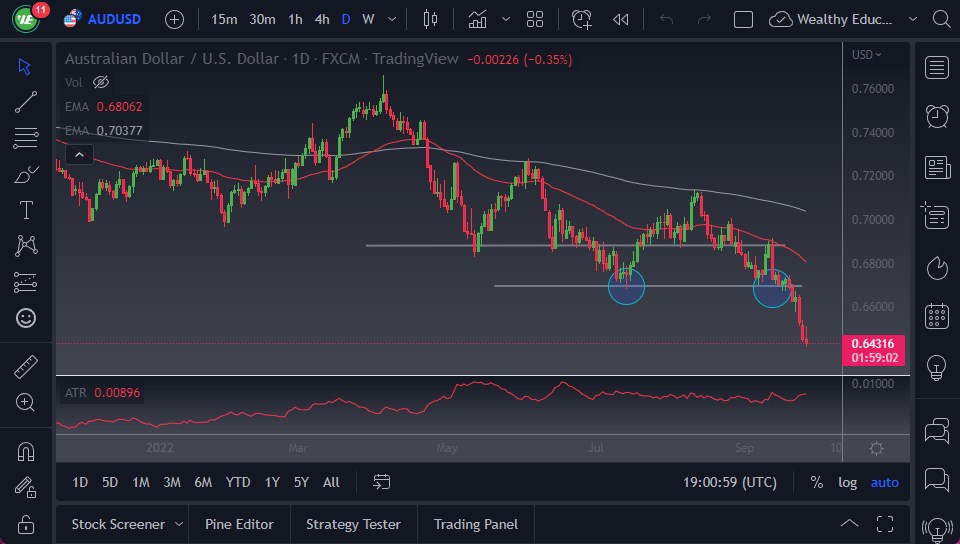Viewport: 960px width, 544px height.
Task: Set the chart range to 6M
Action: point(203,482)
